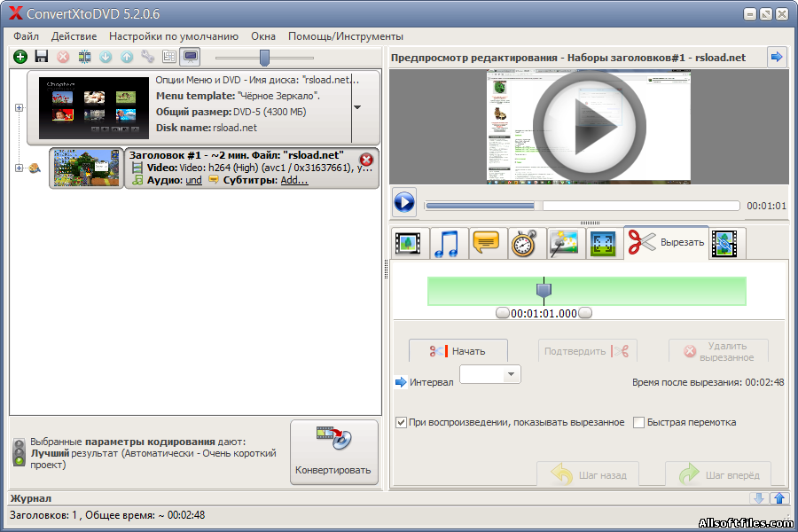Play preview with blue play button
The width and height of the screenshot is (798, 532).
(x=404, y=202)
